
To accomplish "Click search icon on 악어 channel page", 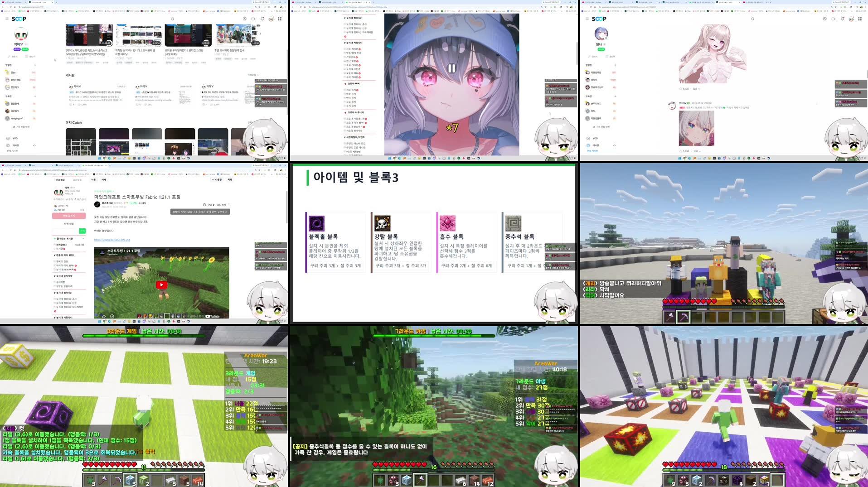I will coord(172,19).
